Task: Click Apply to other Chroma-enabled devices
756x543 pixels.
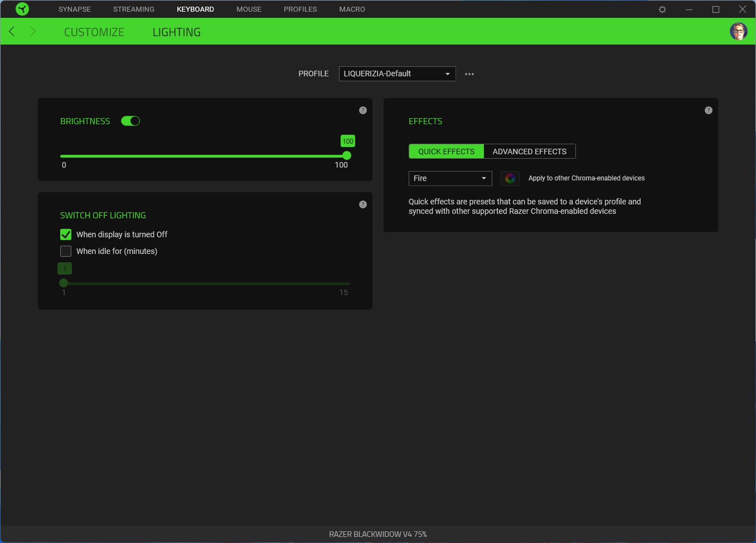Action: point(586,178)
